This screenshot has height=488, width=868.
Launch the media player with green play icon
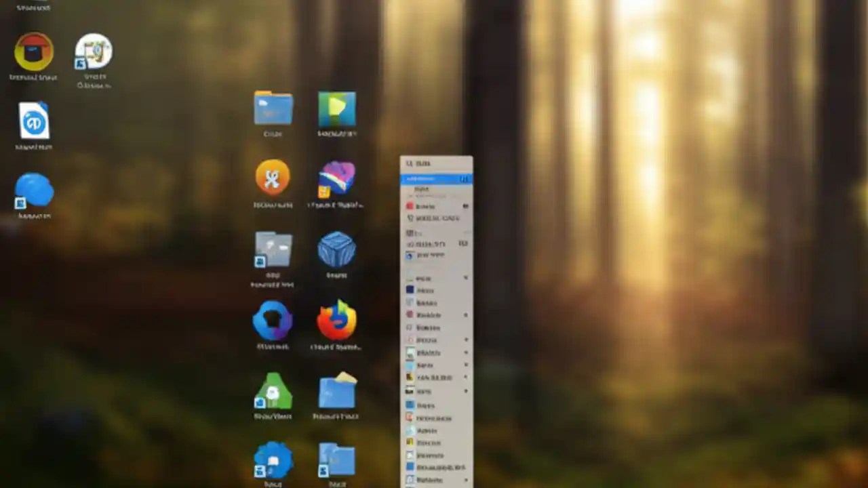(337, 108)
